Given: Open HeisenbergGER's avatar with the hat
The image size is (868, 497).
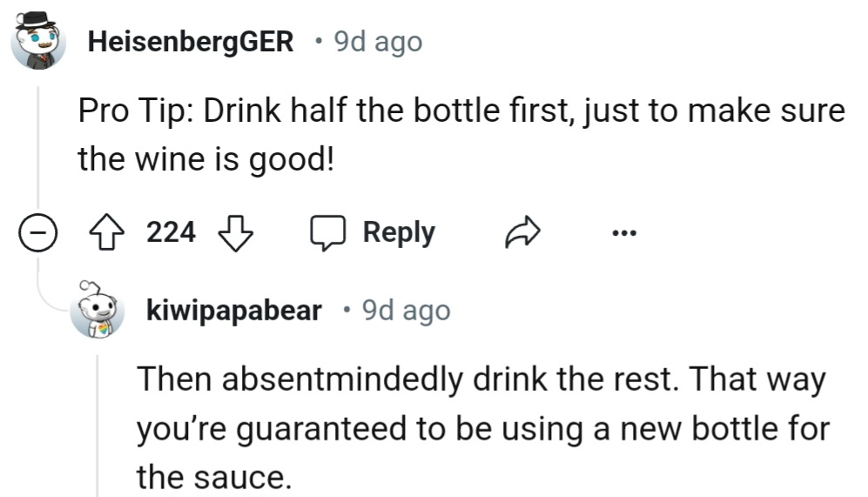Looking at the screenshot, I should 38,42.
